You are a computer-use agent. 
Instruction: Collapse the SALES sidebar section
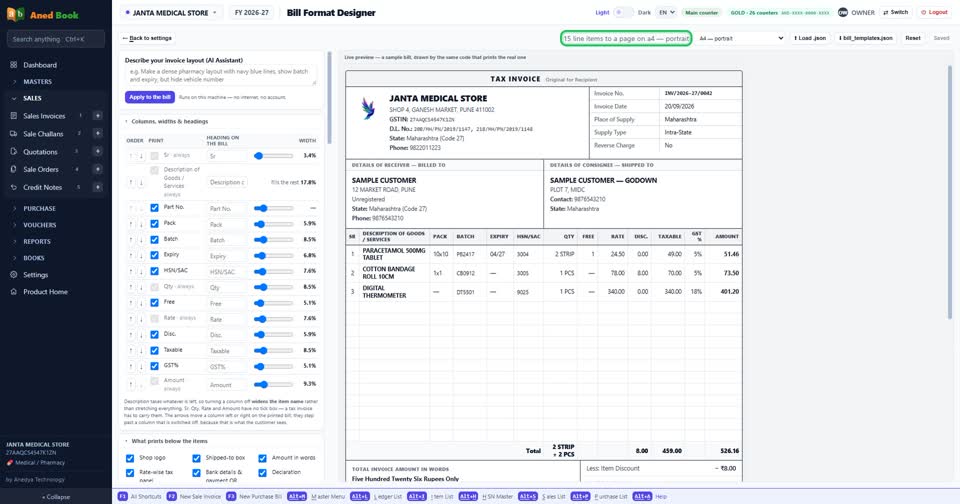tap(32, 98)
